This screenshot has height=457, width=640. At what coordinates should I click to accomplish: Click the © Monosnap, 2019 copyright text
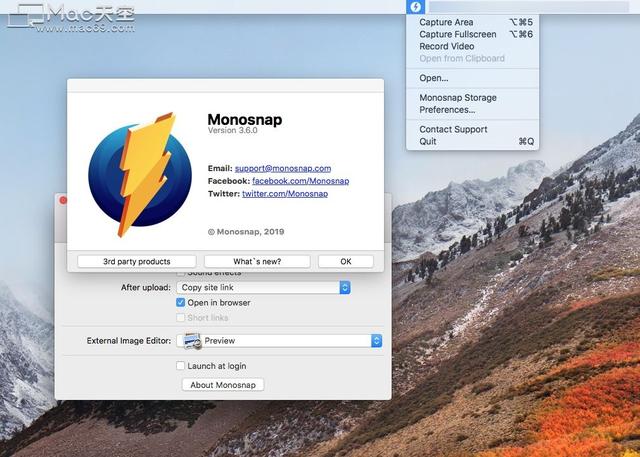(x=246, y=232)
